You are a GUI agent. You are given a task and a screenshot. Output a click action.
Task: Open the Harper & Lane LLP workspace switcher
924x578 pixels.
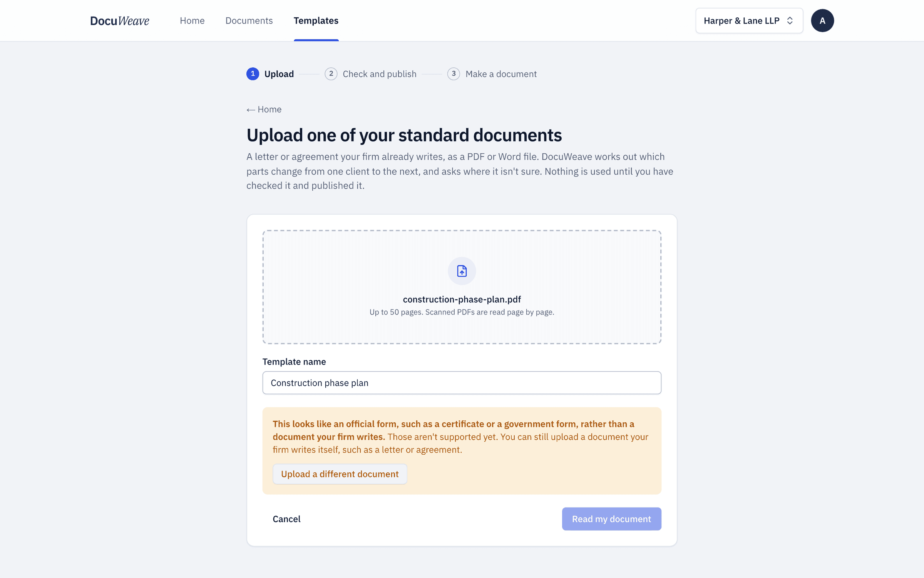point(749,21)
